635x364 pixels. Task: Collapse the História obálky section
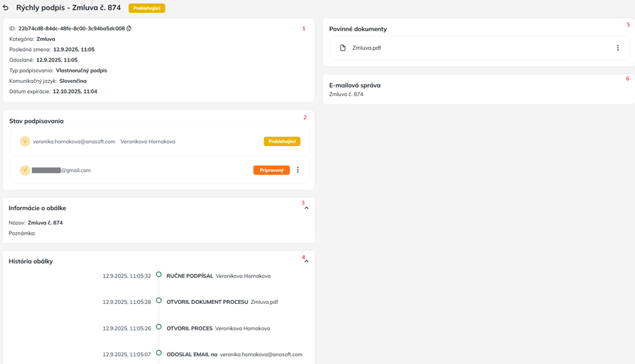[306, 261]
